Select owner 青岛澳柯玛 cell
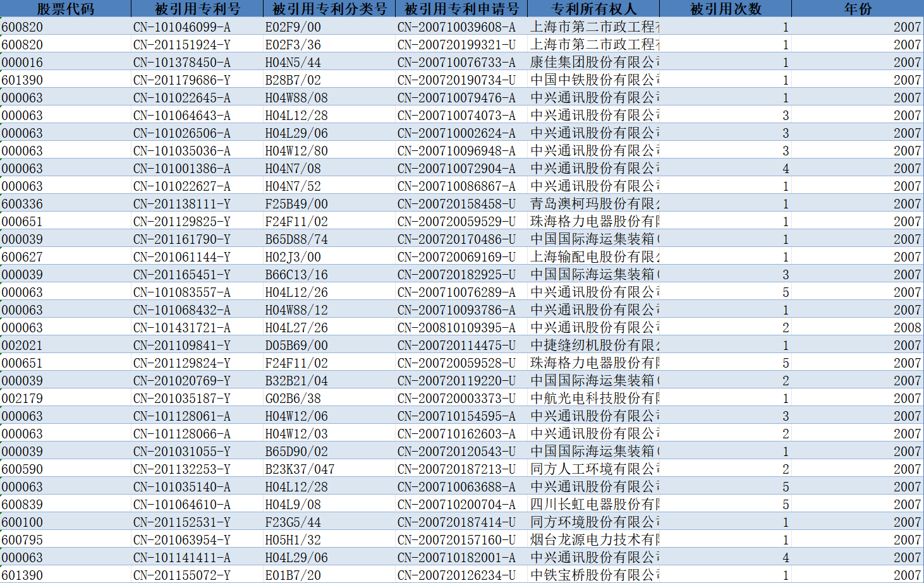The width and height of the screenshot is (924, 583). [593, 204]
